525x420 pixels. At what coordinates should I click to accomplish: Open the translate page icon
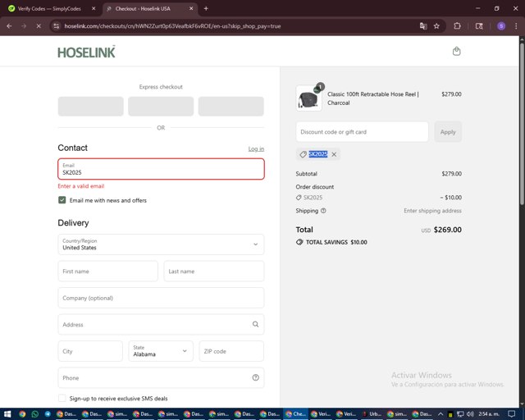click(x=423, y=26)
